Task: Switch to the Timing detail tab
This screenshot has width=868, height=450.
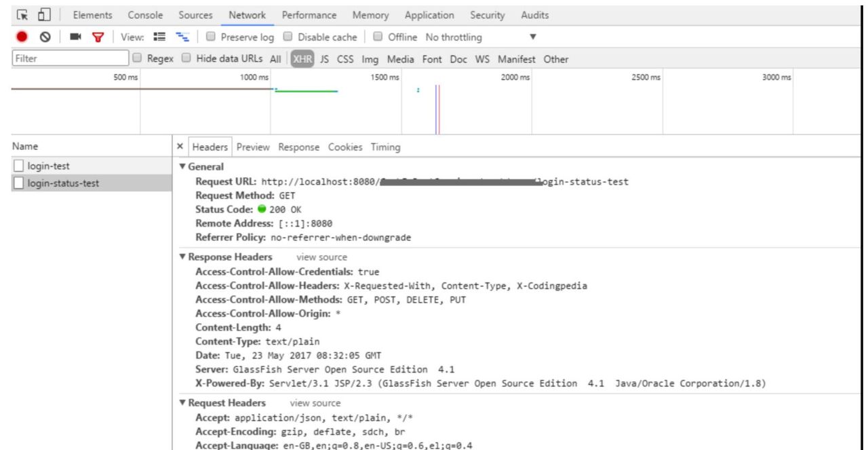Action: (385, 147)
